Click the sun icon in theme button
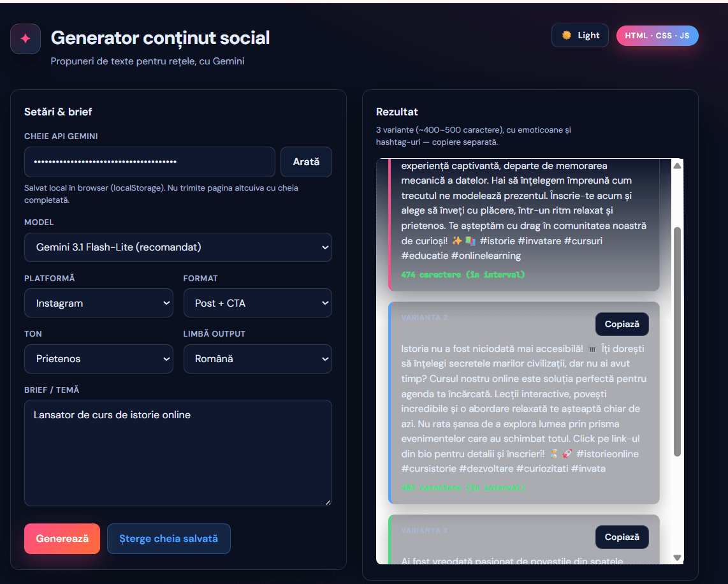Image resolution: width=728 pixels, height=584 pixels. (x=566, y=36)
